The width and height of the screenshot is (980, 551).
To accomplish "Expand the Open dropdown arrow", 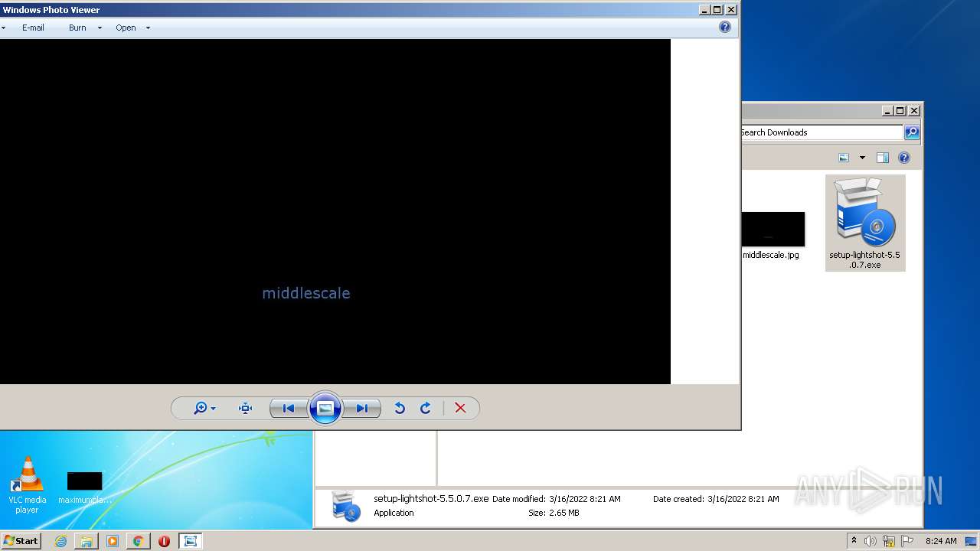I will pos(148,28).
